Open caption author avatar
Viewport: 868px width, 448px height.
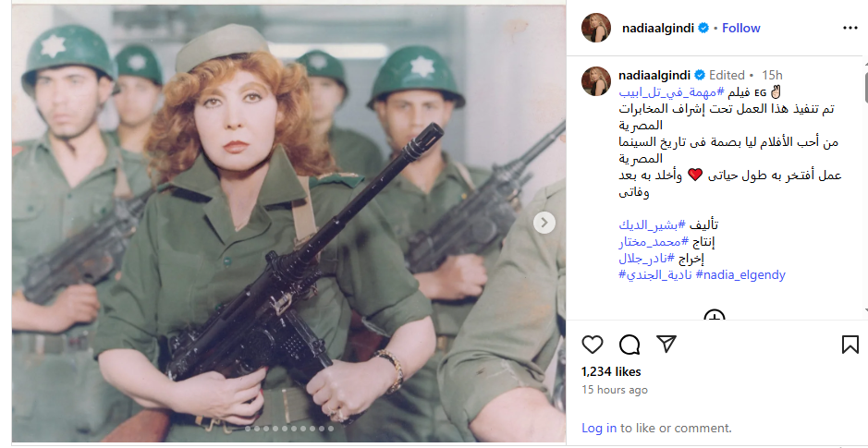pos(596,81)
